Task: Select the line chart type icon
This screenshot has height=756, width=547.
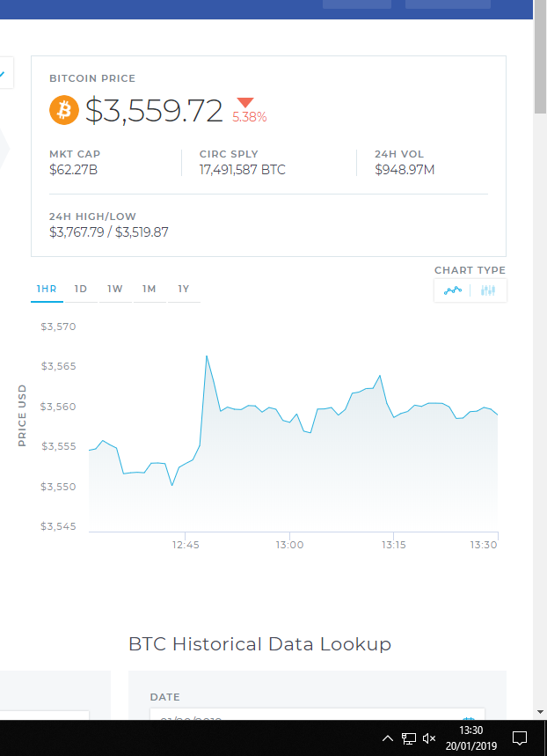Action: (x=453, y=290)
